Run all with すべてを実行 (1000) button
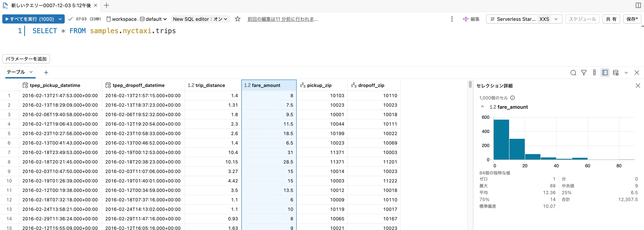Viewport: 644px width, 230px height. (29, 19)
